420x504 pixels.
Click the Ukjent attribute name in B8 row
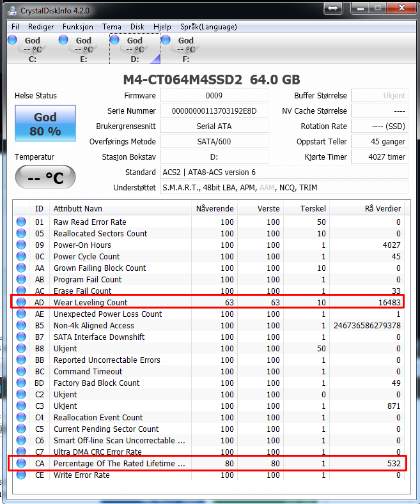tap(65, 348)
